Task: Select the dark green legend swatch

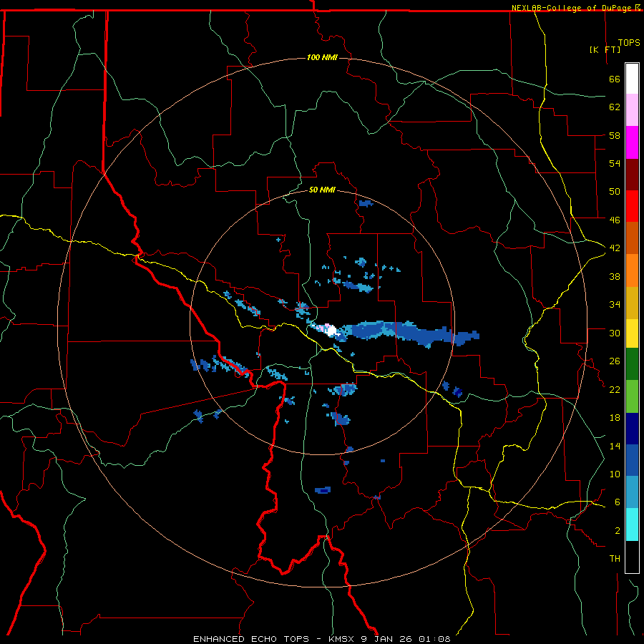Action: pyautogui.click(x=632, y=364)
